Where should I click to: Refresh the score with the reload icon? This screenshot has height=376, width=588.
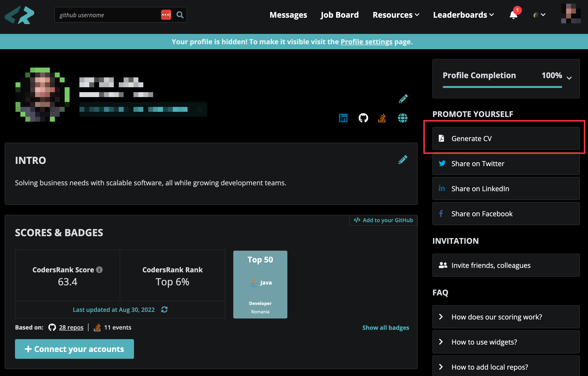point(164,309)
